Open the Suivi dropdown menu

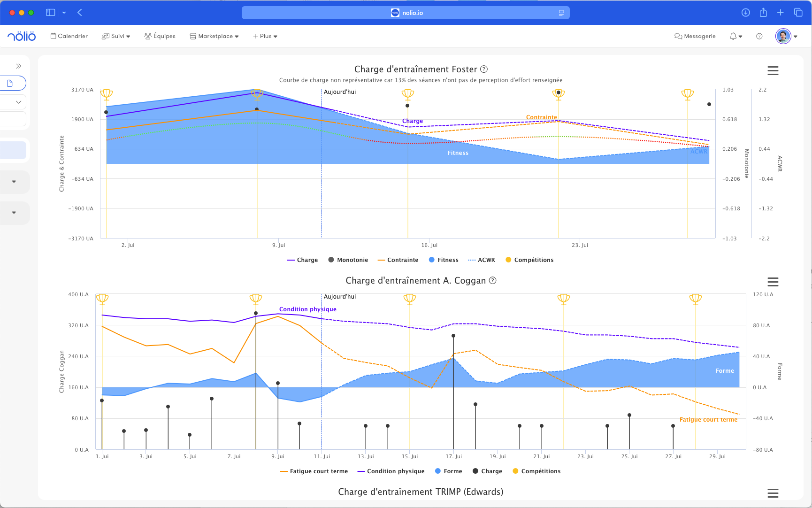click(x=116, y=36)
